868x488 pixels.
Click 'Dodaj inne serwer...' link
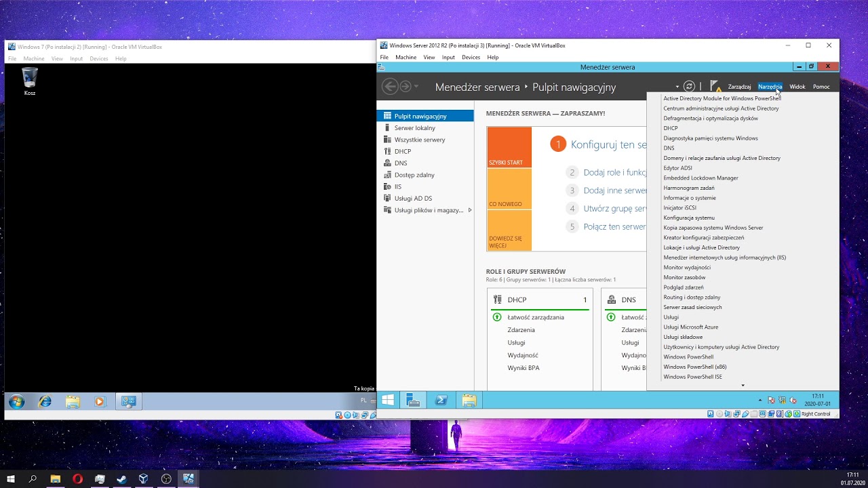click(x=615, y=191)
